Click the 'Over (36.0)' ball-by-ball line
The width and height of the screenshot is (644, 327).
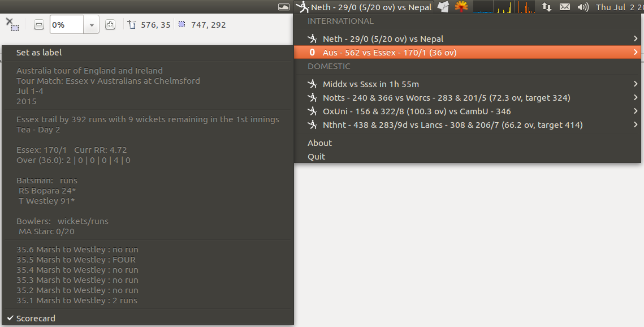(x=73, y=160)
